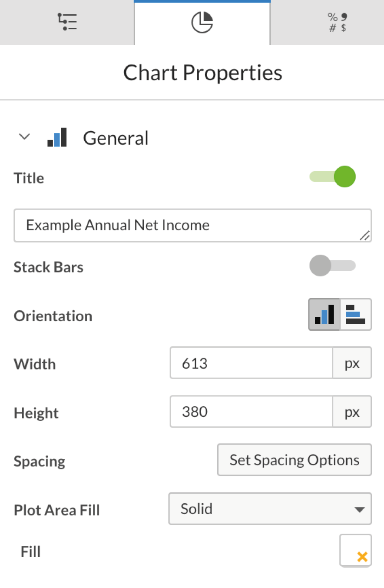Choose horizontal bar orientation icon
This screenshot has width=384, height=588.
tap(356, 315)
